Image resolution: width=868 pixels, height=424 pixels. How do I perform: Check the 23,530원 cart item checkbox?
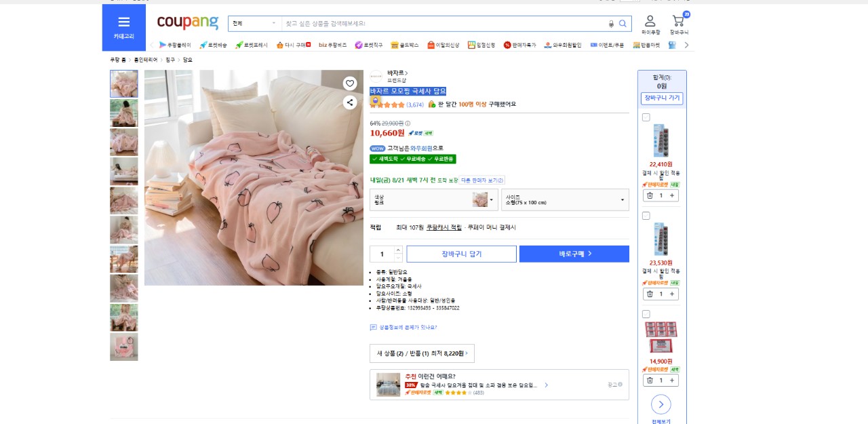[x=646, y=216]
